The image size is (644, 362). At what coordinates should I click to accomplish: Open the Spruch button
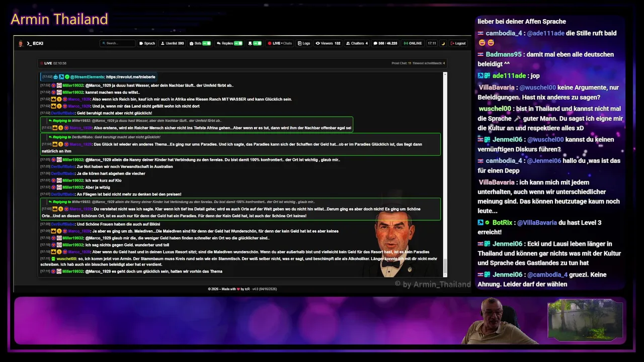click(x=147, y=43)
